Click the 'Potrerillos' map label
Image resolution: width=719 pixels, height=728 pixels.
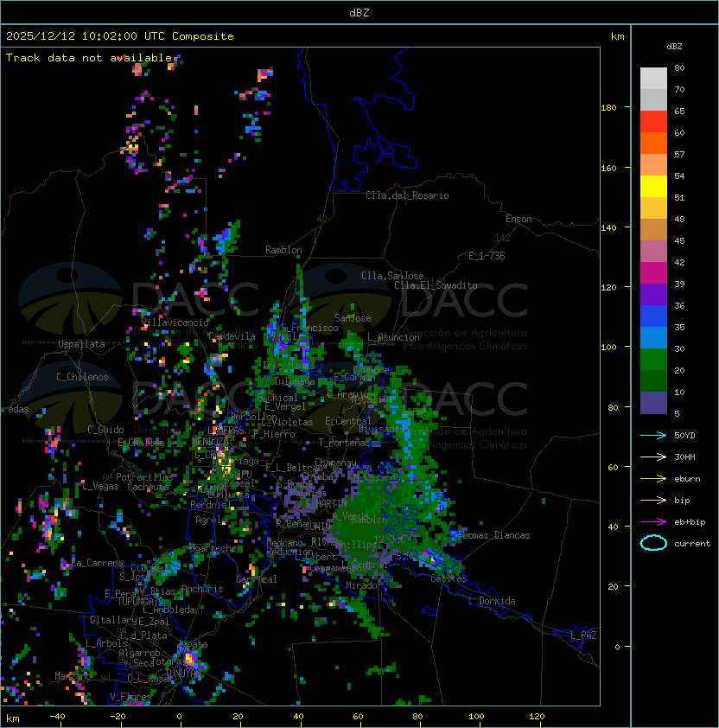click(x=144, y=477)
